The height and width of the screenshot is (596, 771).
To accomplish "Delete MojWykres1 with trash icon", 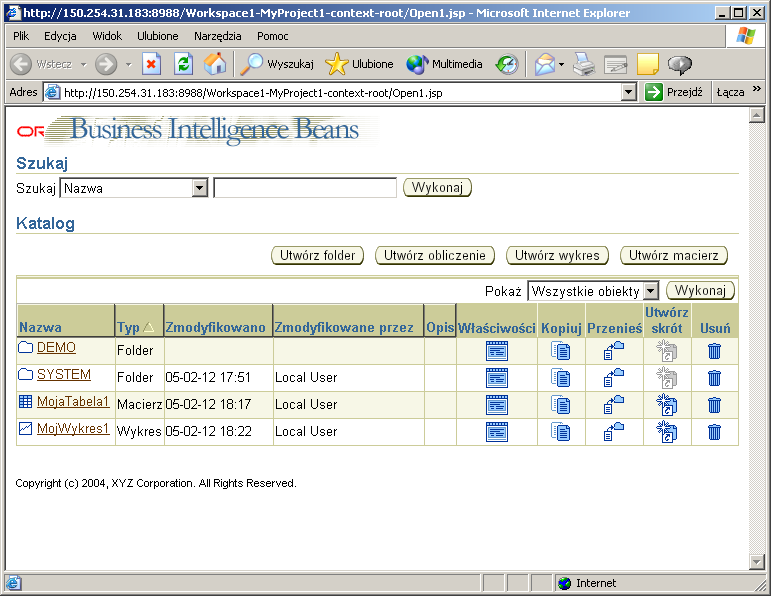I will click(x=714, y=432).
